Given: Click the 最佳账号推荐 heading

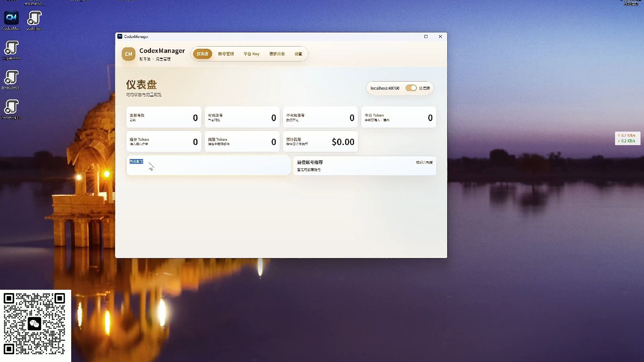Looking at the screenshot, I should click(310, 162).
